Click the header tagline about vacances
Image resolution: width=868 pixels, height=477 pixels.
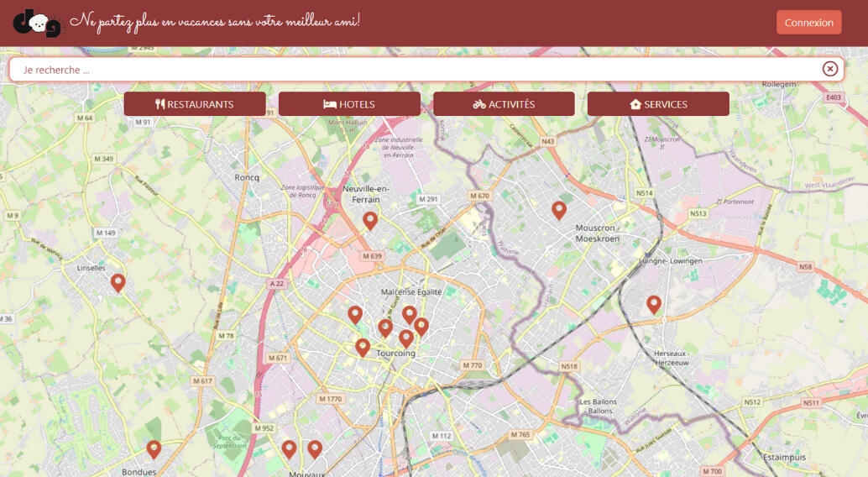215,21
